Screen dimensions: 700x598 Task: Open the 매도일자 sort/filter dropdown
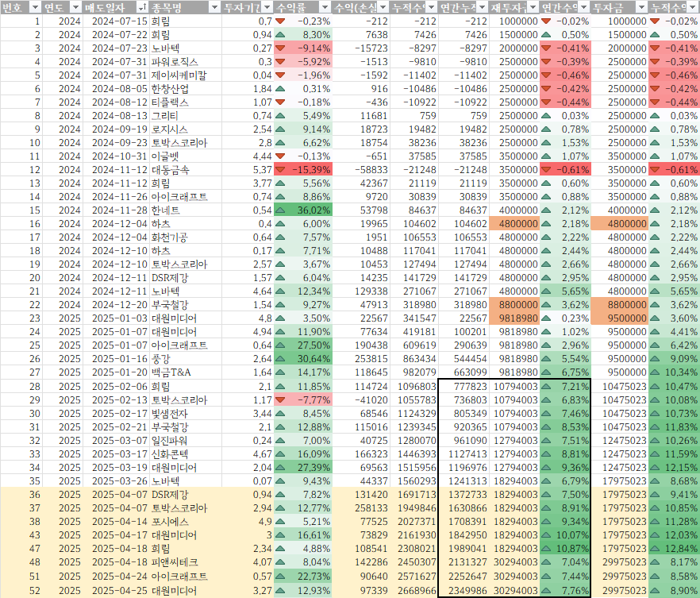(142, 7)
